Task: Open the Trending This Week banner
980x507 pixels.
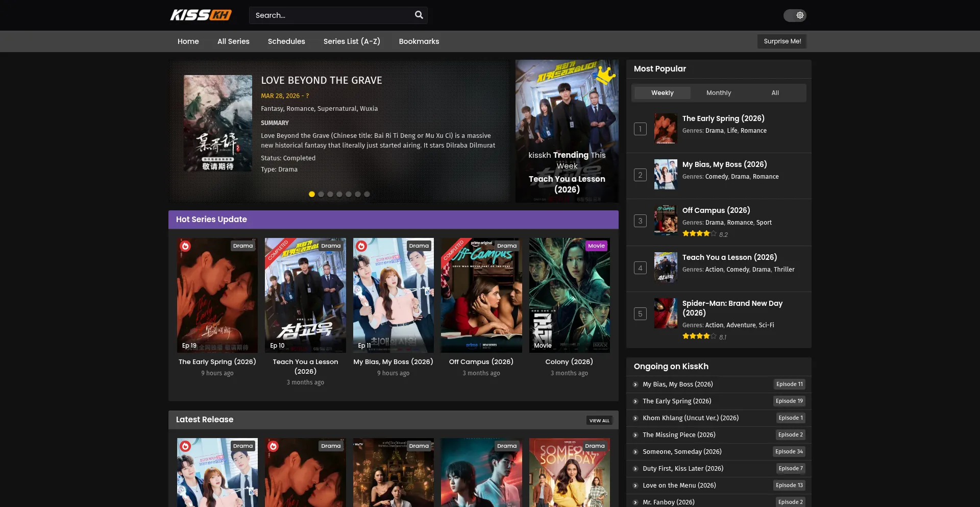Action: point(567,131)
